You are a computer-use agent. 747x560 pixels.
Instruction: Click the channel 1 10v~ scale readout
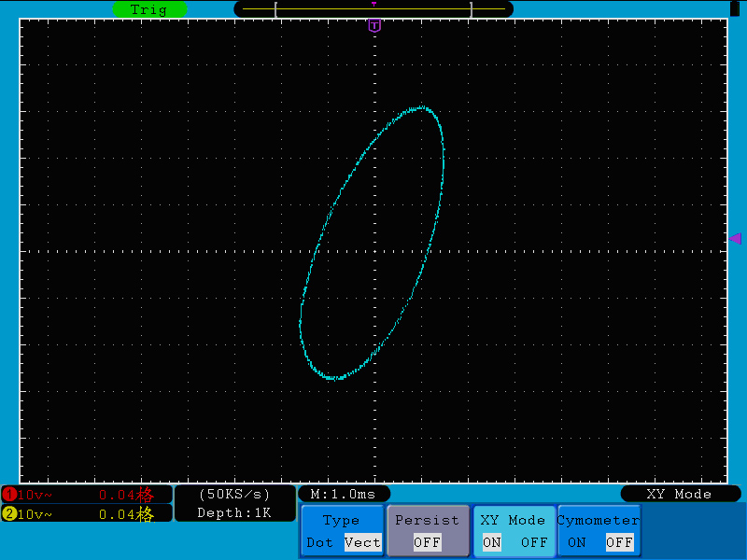tap(35, 495)
